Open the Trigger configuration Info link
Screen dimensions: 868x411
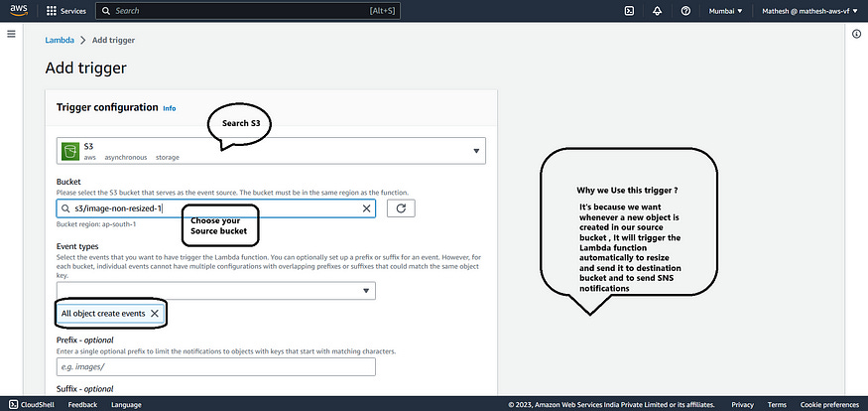tap(170, 108)
